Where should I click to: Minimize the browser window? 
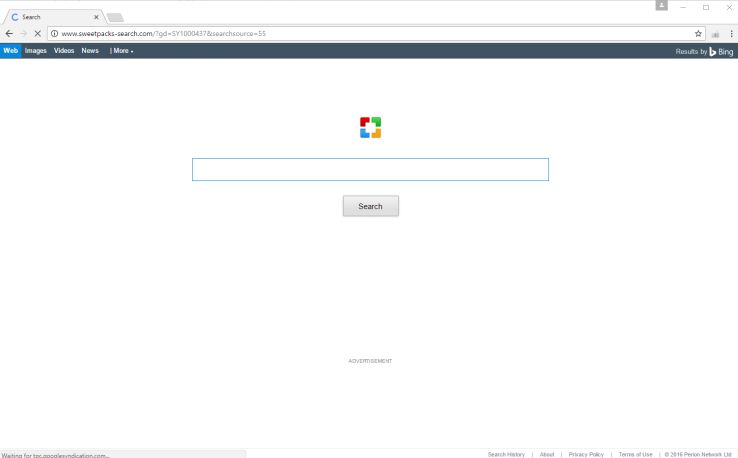[683, 7]
